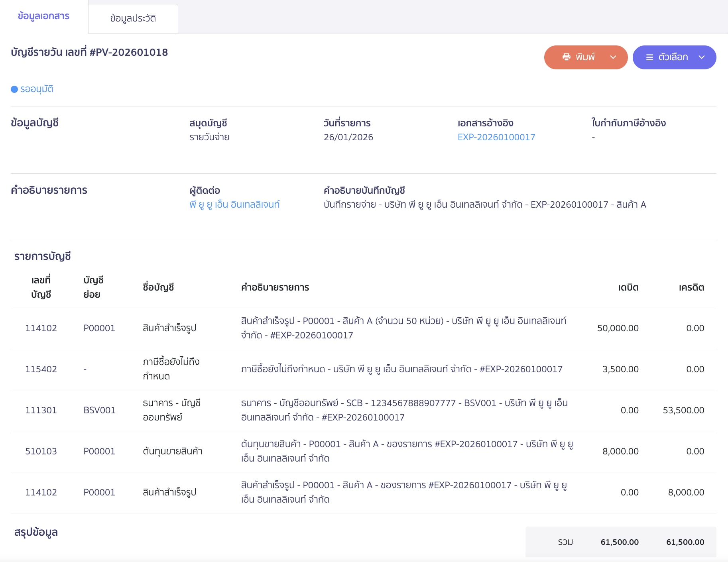Click the blue รออนุมัติ status dot

pos(14,89)
